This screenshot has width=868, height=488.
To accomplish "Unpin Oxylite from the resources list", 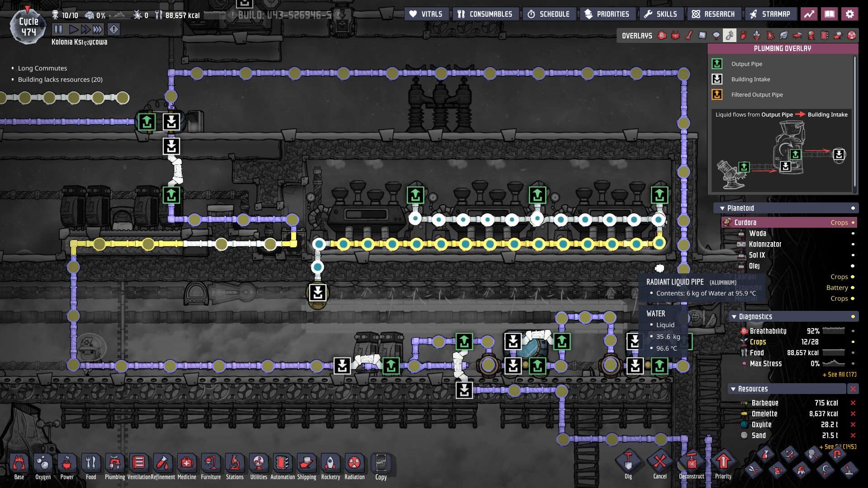I will (853, 425).
